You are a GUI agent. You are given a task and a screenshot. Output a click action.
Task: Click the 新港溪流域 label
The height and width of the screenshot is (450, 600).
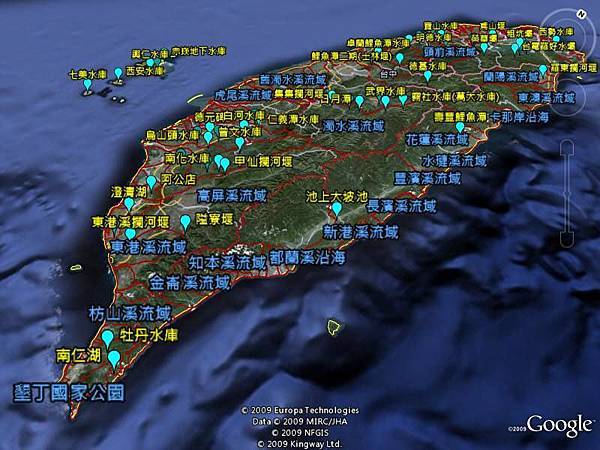pyautogui.click(x=361, y=232)
